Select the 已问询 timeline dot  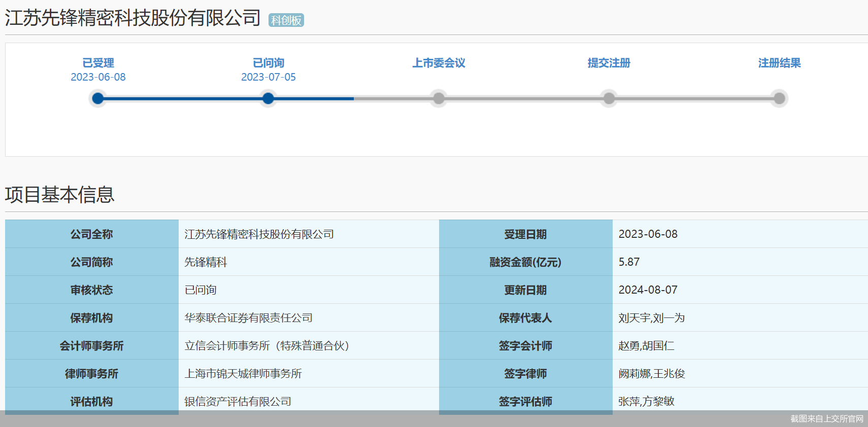(268, 98)
